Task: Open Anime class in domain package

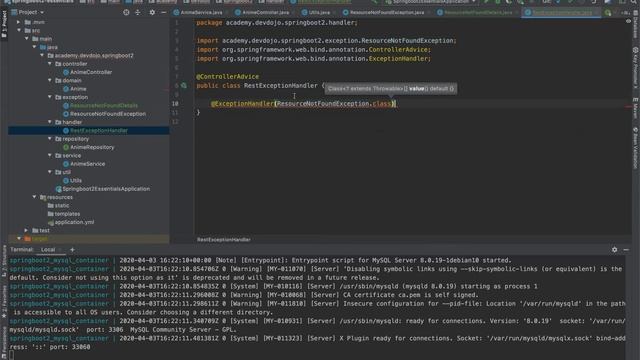Action: (78, 89)
